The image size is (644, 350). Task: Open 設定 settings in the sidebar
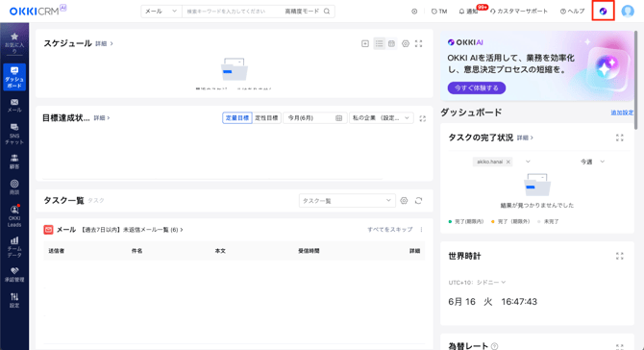coord(14,300)
